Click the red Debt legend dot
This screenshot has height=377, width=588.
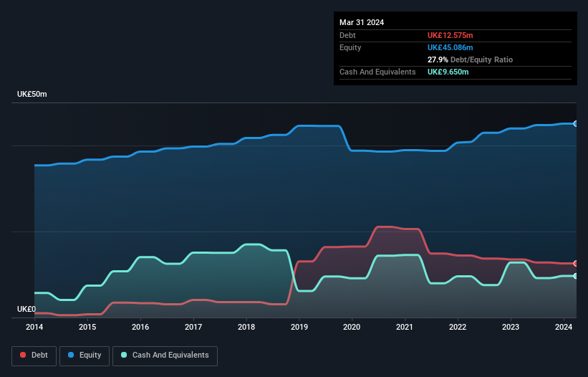23,355
